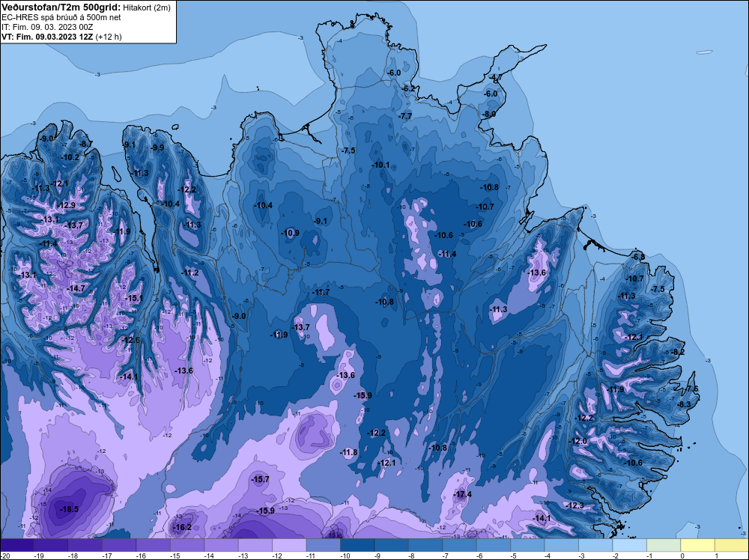Image resolution: width=749 pixels, height=560 pixels.
Task: Click the -14.7 temperature label
Action: 76,288
